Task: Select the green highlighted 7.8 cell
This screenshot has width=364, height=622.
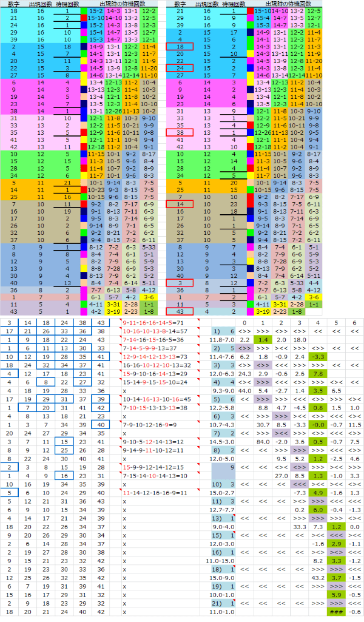Action: click(318, 374)
